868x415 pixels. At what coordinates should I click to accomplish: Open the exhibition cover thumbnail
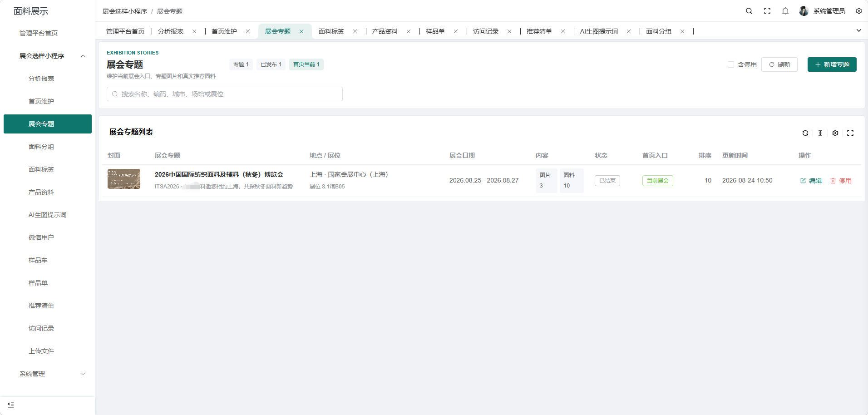click(124, 179)
